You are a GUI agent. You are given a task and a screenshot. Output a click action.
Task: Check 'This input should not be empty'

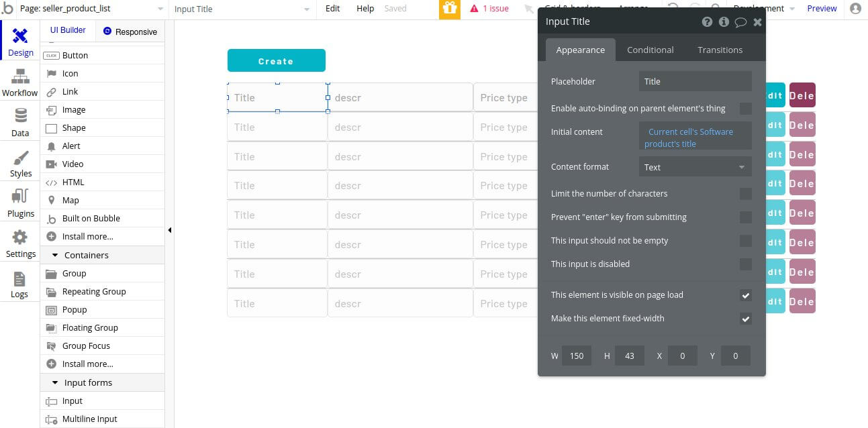[x=745, y=241]
